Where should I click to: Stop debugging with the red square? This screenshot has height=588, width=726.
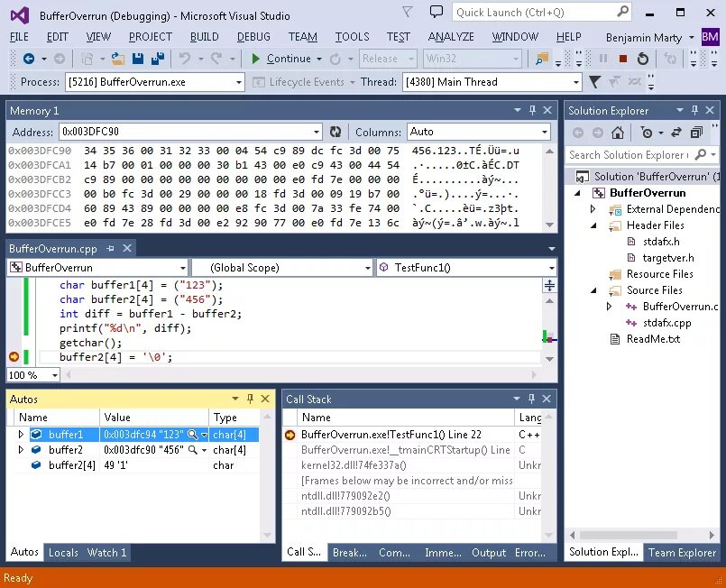[x=623, y=59]
